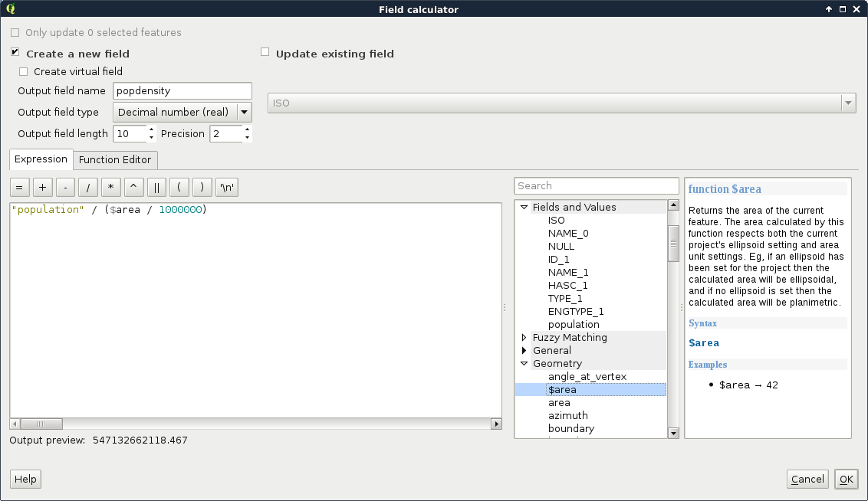868x501 pixels.
Task: Insert the division operator
Action: click(x=88, y=187)
